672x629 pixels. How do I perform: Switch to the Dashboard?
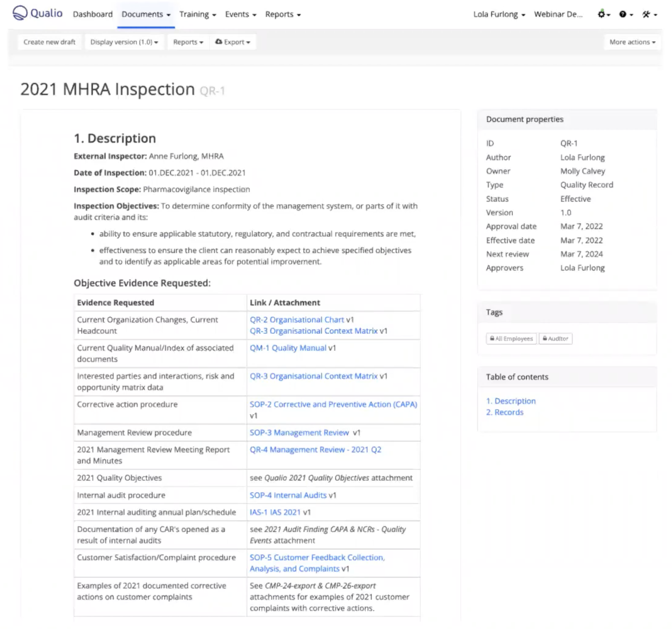(x=93, y=14)
